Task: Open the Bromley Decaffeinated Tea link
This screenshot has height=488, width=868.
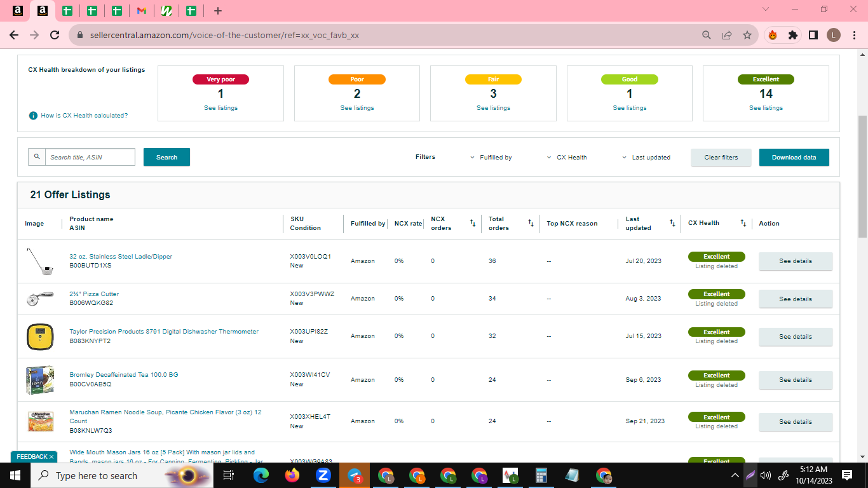Action: click(124, 375)
